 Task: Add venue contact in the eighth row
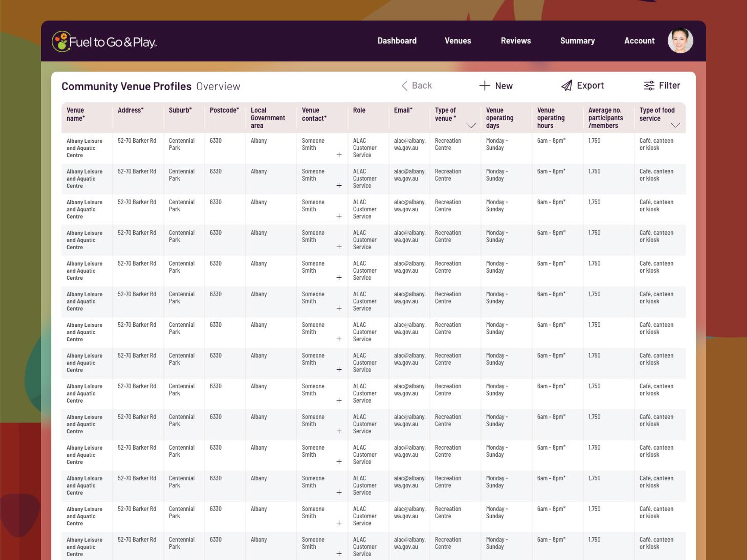point(339,370)
